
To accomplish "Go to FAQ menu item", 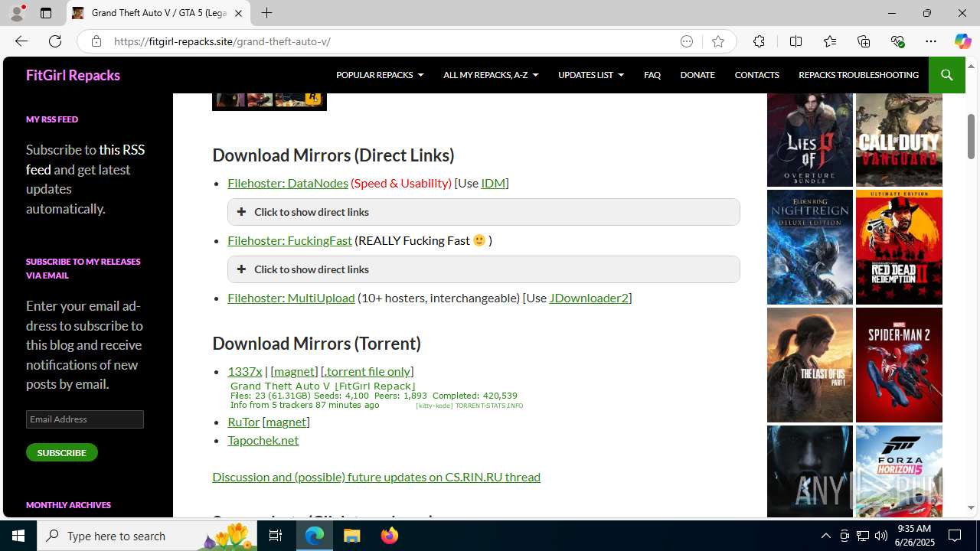I will pos(652,75).
